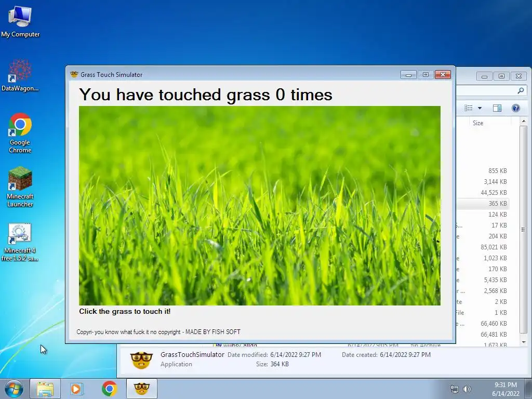Select the file row sized 855 KB
The width and height of the screenshot is (532, 399).
(483, 170)
